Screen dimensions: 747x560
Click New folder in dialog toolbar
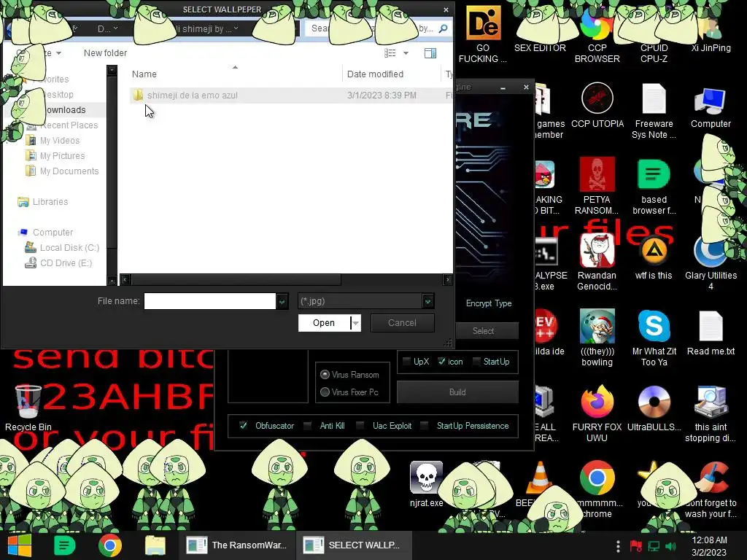pos(105,52)
